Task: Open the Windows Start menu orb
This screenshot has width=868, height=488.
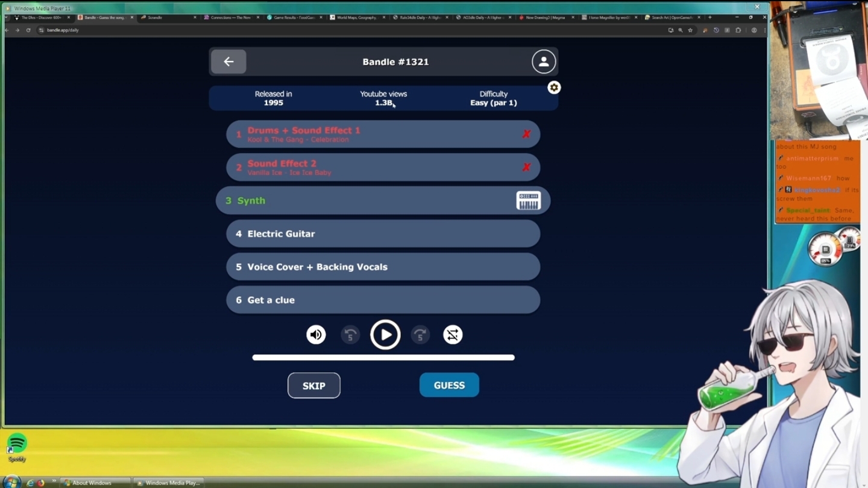Action: point(11,482)
